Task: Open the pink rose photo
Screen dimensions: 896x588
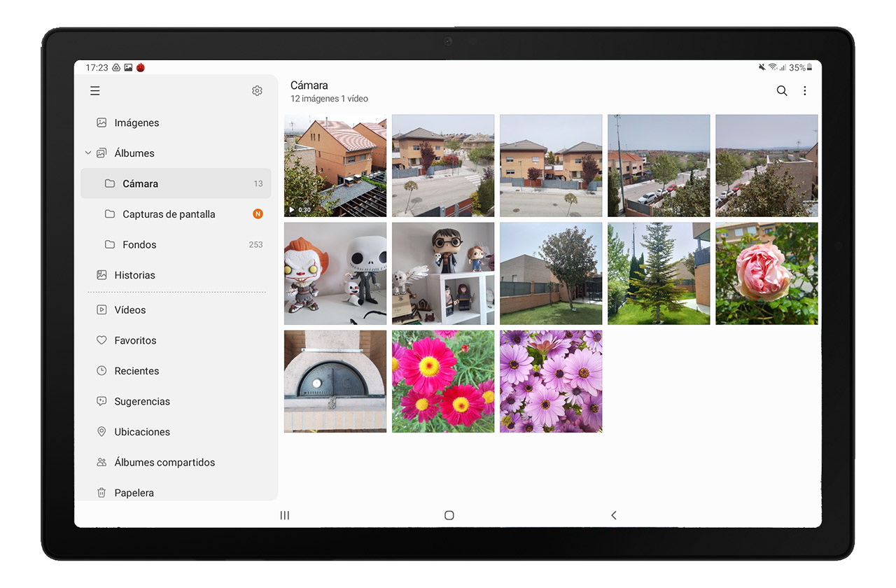Action: coord(766,274)
